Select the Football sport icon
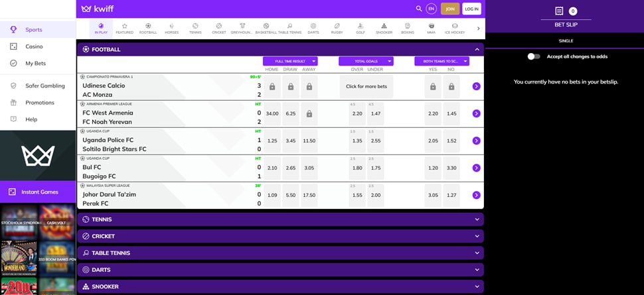 pyautogui.click(x=148, y=28)
